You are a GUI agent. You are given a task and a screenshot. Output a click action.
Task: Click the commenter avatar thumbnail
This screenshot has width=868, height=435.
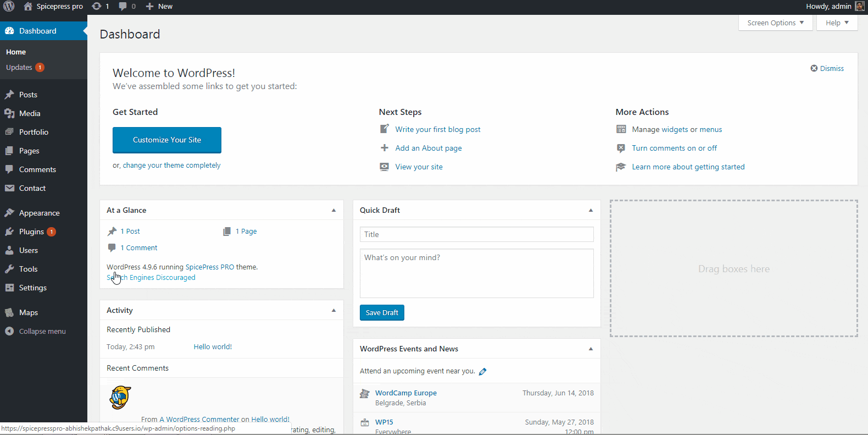coord(120,398)
